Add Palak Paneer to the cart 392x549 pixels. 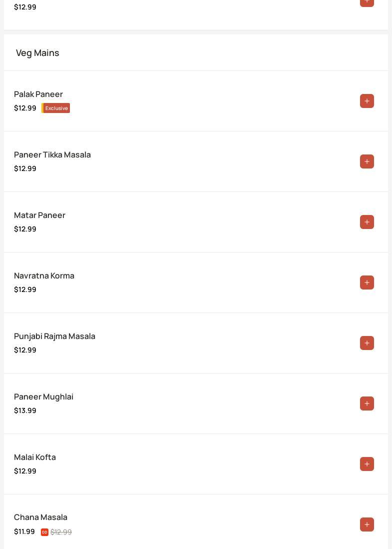tap(367, 101)
